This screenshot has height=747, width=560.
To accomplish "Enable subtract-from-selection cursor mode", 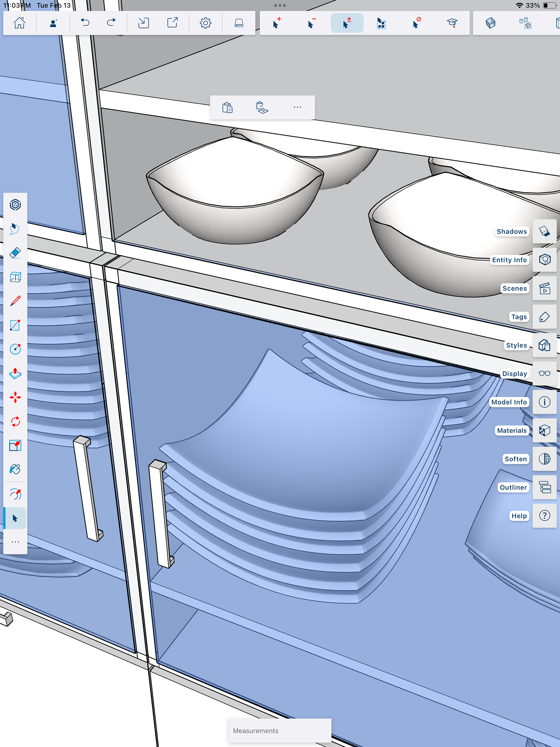I will 311,23.
